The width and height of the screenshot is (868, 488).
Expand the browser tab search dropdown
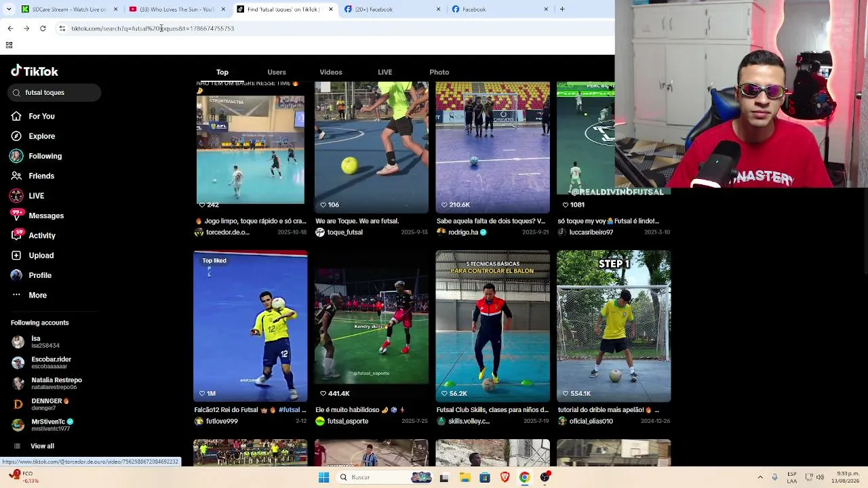point(9,9)
